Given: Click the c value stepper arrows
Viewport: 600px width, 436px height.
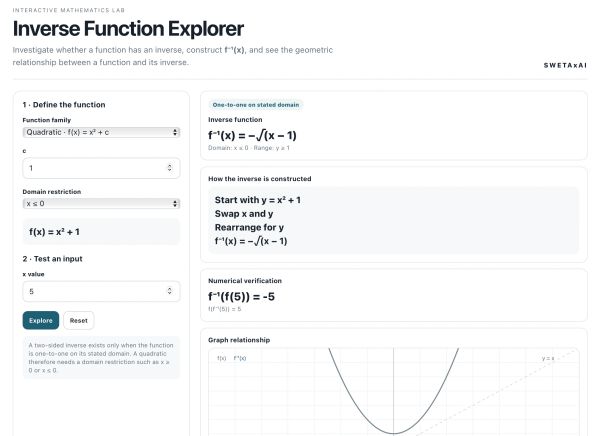Looking at the screenshot, I should (x=170, y=168).
